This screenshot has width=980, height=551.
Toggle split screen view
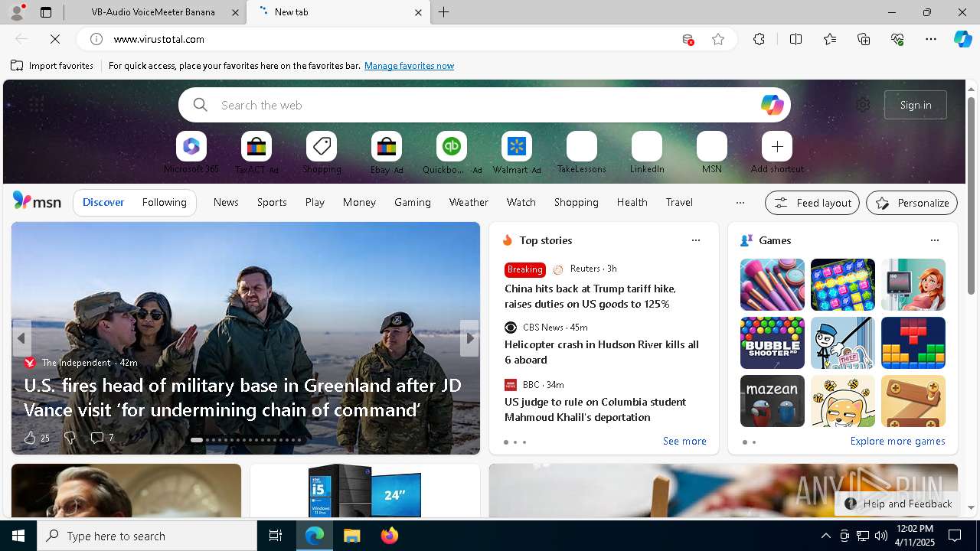[795, 39]
